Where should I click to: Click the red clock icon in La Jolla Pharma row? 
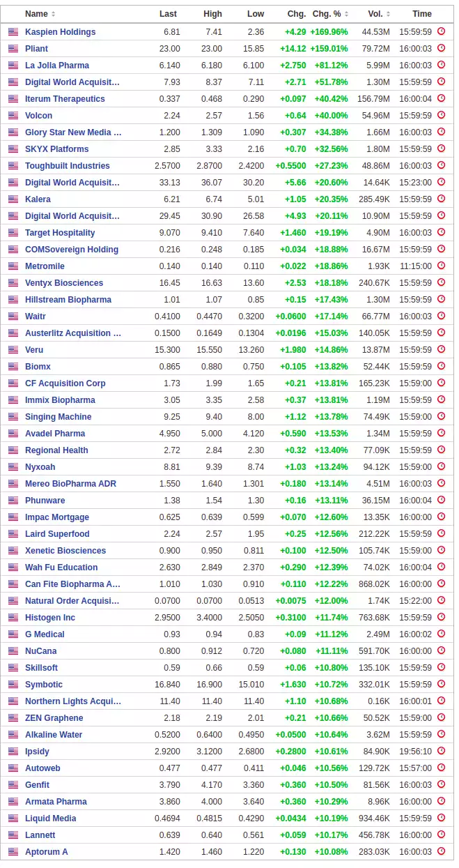click(441, 65)
